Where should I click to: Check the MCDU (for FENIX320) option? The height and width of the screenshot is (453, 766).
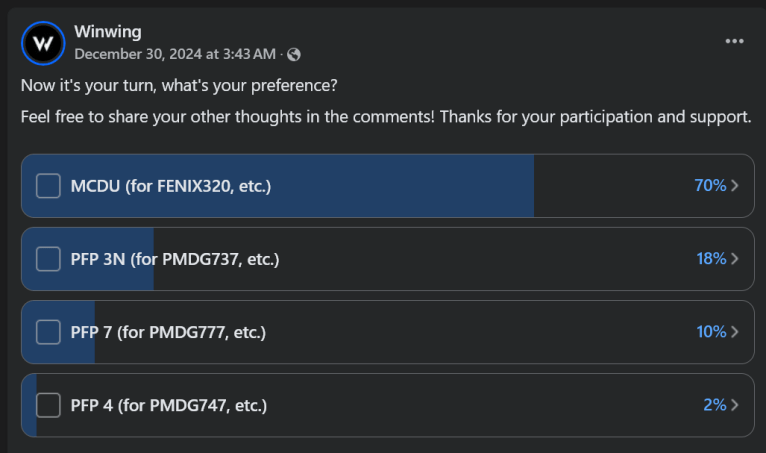tap(48, 186)
